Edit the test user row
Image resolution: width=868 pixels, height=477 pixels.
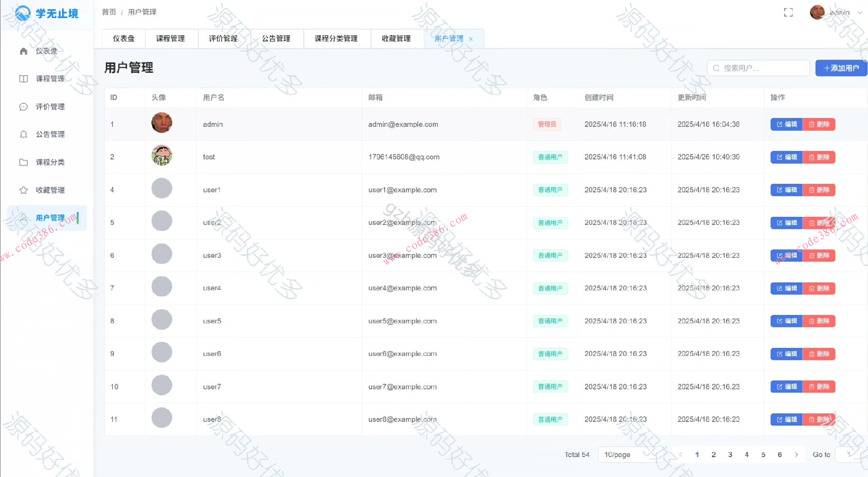(787, 157)
